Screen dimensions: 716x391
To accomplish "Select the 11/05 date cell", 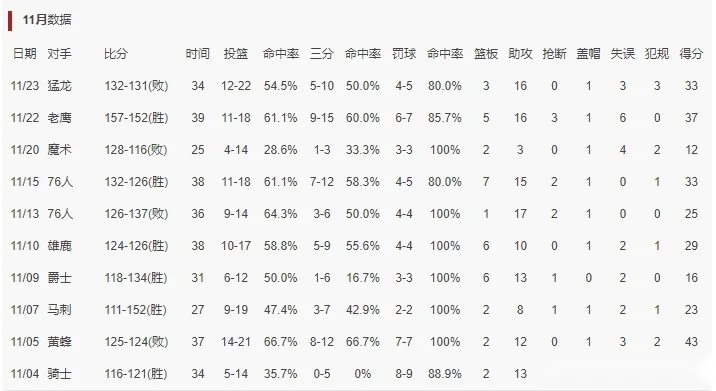I will 25,341.
